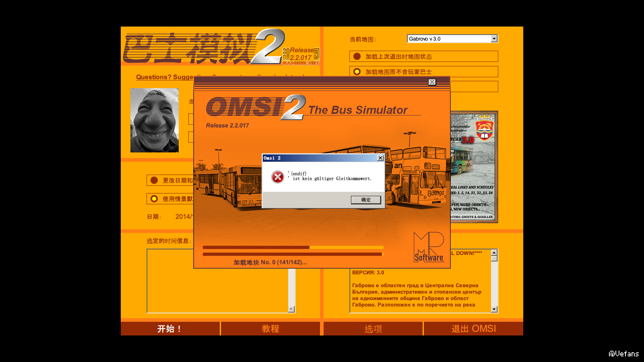Click the Release 2.2.017 text on splash
Screen dimensions: 644x362
click(x=227, y=125)
